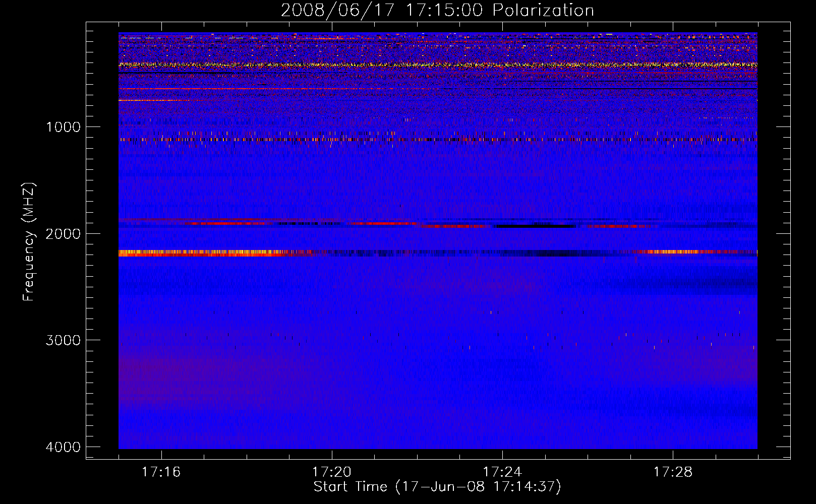The height and width of the screenshot is (504, 816).
Task: Click the 17:16 time tick label
Action: coord(161,472)
